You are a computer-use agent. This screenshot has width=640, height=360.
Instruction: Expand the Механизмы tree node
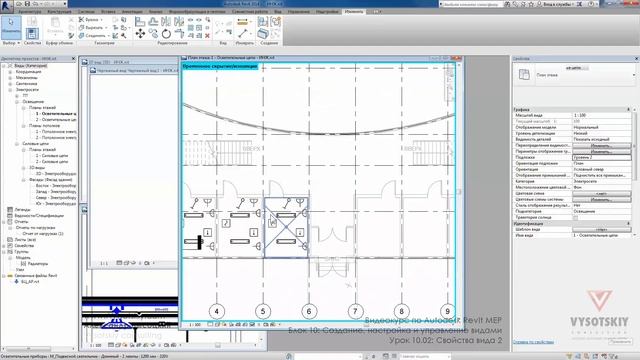pyautogui.click(x=11, y=78)
